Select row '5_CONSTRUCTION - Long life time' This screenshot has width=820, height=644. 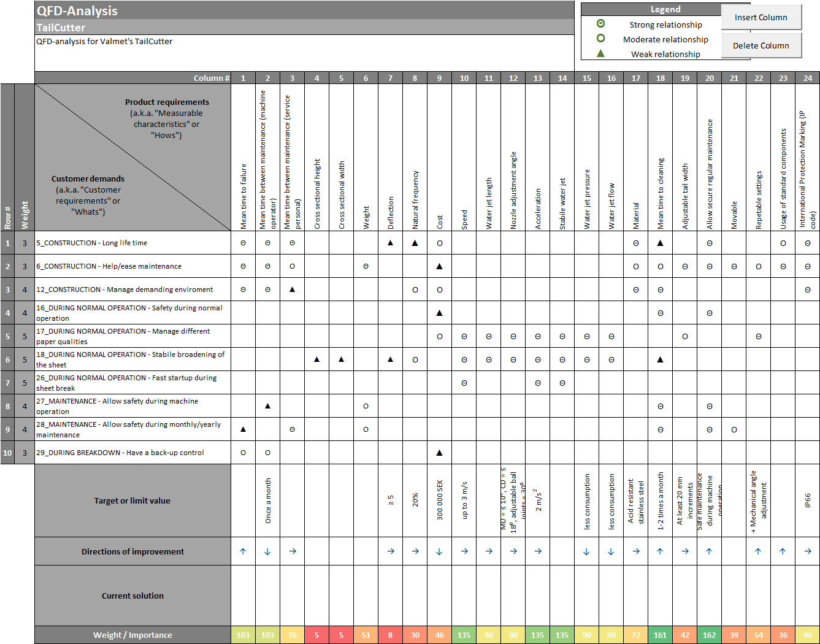click(x=133, y=243)
